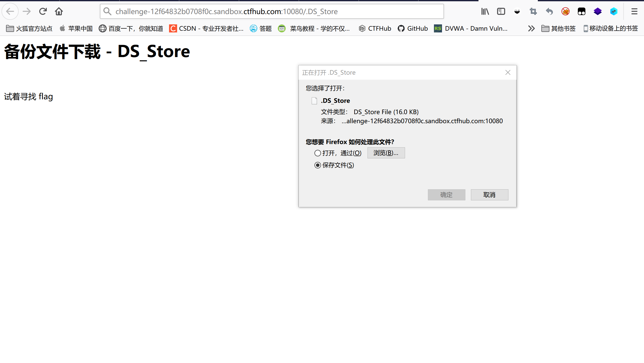Open the screenshot crop extension icon
The width and height of the screenshot is (644, 363).
coord(533,11)
